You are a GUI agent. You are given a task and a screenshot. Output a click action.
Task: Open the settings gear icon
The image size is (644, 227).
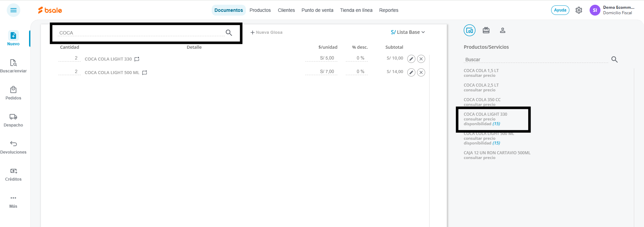click(x=579, y=10)
